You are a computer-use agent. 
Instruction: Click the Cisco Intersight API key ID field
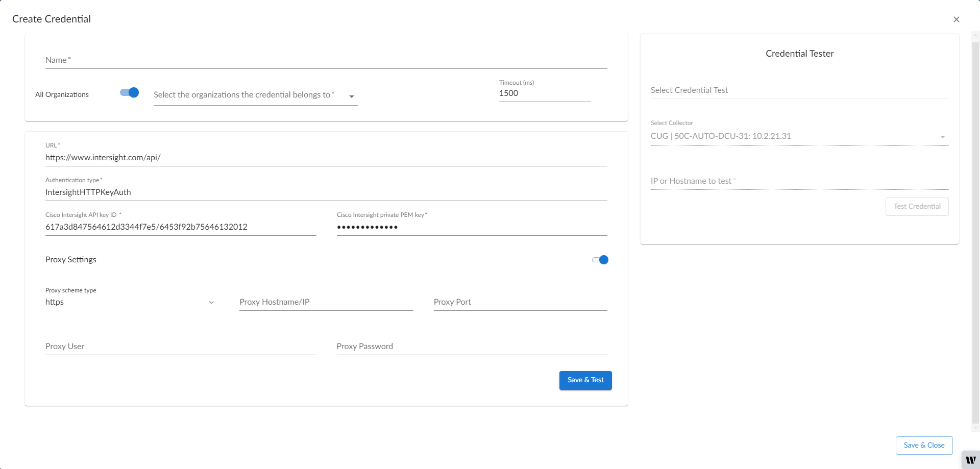[x=181, y=227]
